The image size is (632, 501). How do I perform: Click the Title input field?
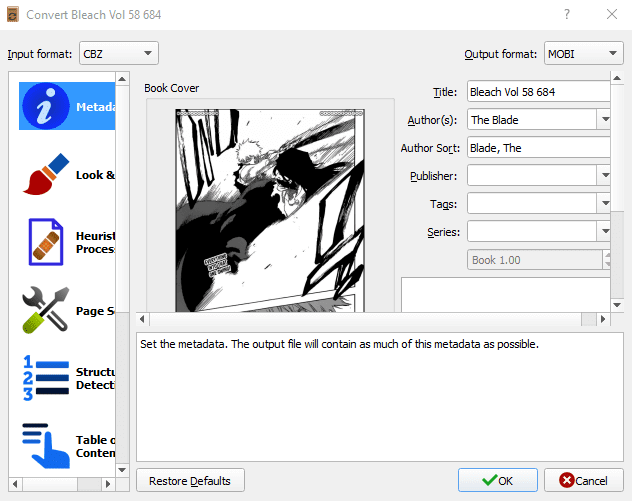[x=539, y=91]
